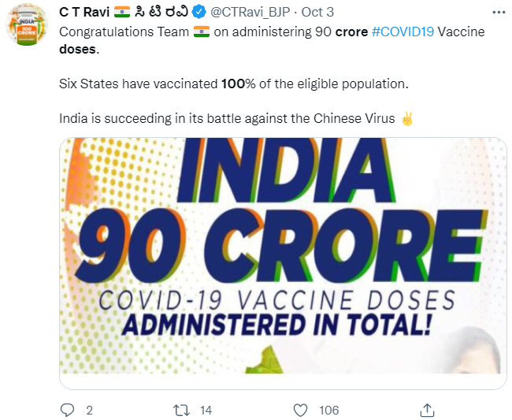
Task: Like the tweet with the heart icon
Action: (x=300, y=410)
